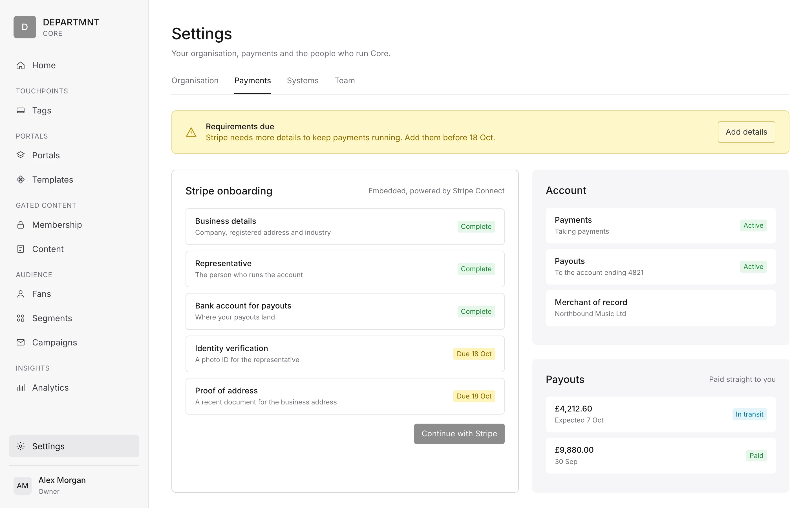The height and width of the screenshot is (508, 812).
Task: Click the Fans person icon
Action: click(x=21, y=294)
